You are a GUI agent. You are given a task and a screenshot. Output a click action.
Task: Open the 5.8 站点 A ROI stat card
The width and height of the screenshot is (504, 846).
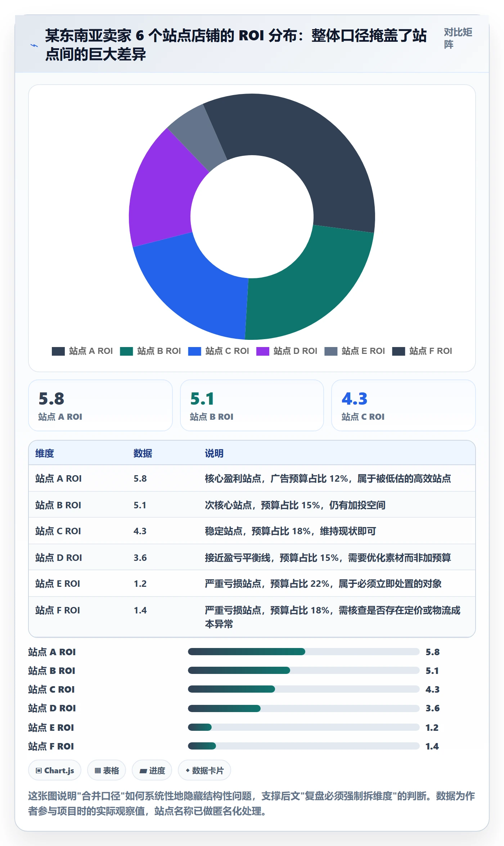pos(100,405)
